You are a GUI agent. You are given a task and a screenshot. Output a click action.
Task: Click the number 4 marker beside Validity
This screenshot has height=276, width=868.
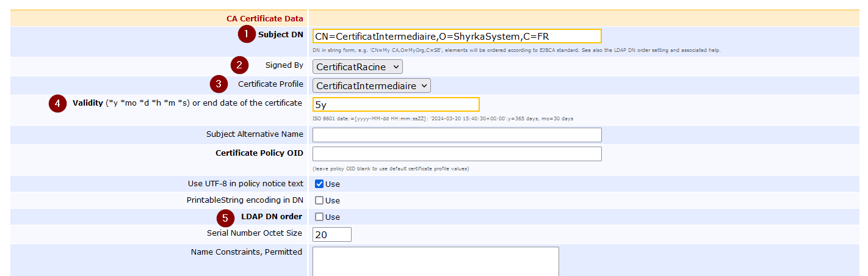click(57, 103)
